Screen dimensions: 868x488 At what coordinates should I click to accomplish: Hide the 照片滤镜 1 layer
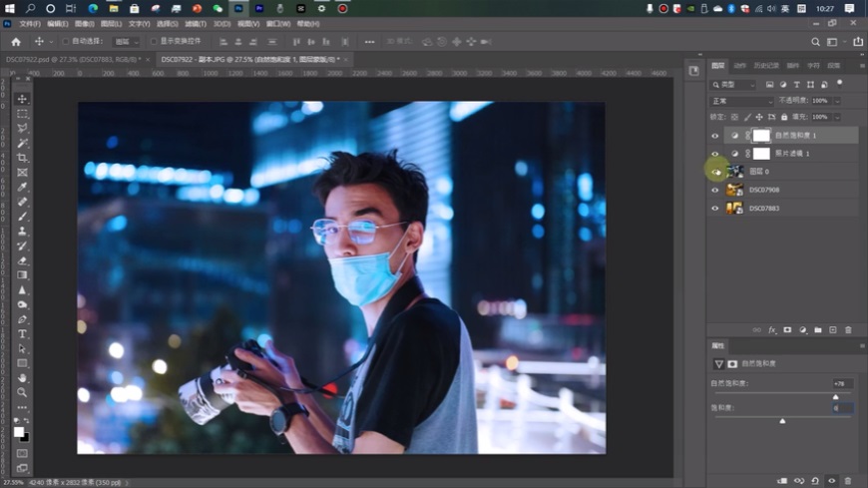tap(715, 154)
